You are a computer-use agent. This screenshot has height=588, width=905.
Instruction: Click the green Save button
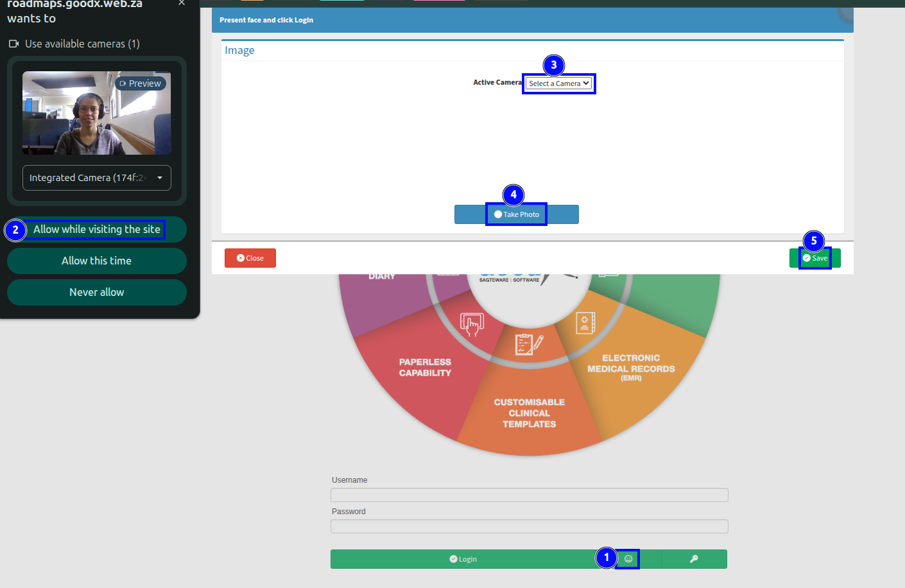pos(815,258)
